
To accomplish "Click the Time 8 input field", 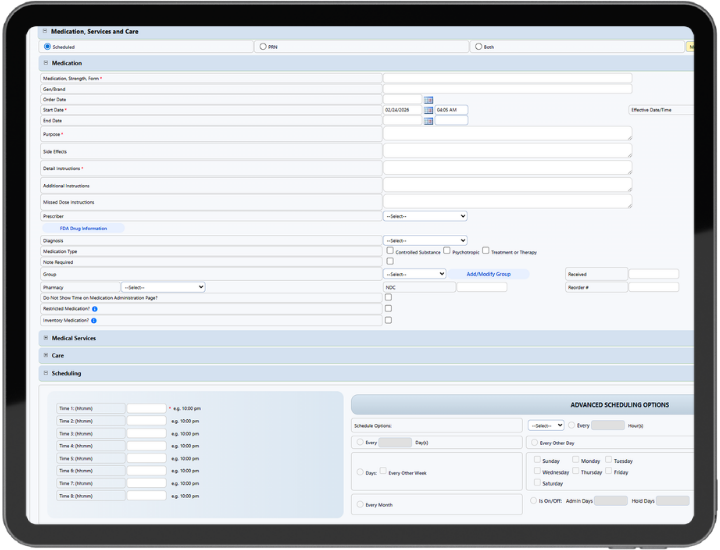I will click(x=146, y=496).
